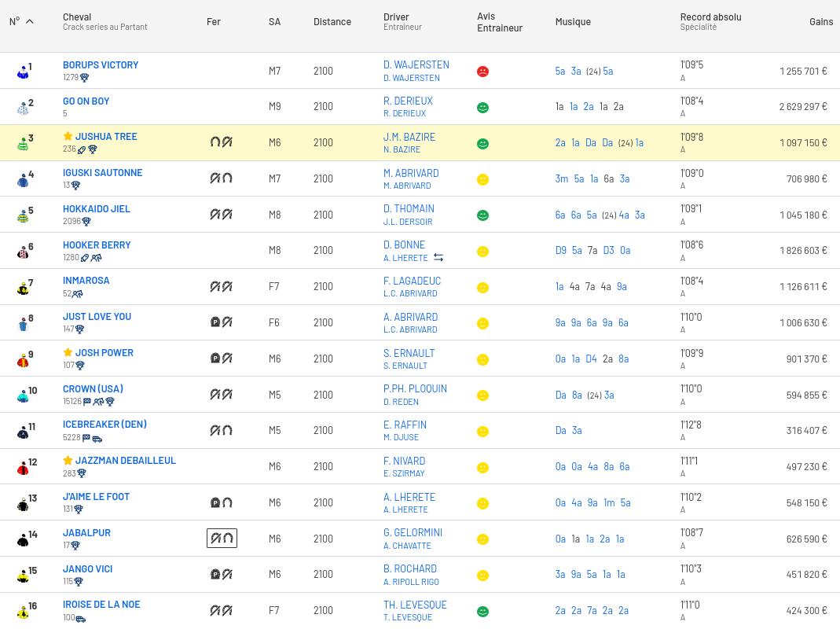Image resolution: width=840 pixels, height=629 pixels.
Task: Click the boxed horseshoe icons for Jabalpur
Action: pyautogui.click(x=222, y=539)
